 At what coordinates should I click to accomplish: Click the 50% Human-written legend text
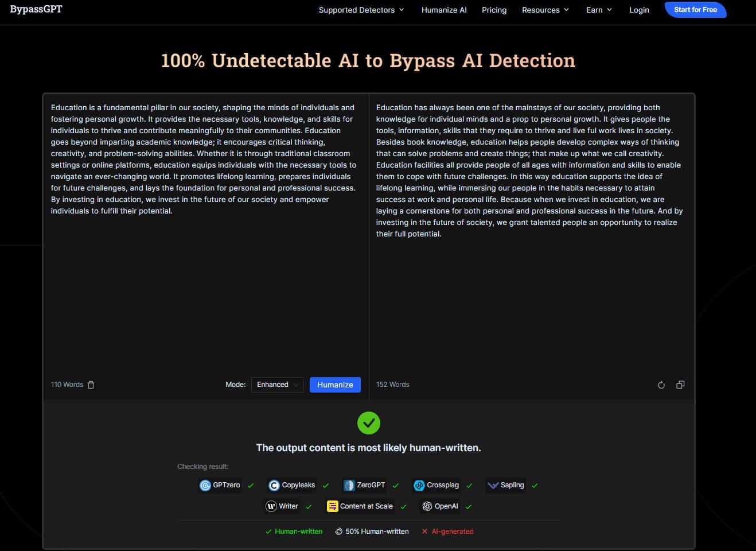377,531
